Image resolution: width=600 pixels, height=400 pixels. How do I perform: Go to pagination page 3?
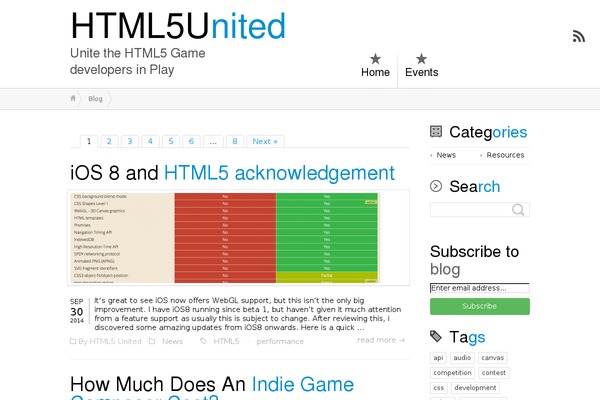tap(130, 141)
